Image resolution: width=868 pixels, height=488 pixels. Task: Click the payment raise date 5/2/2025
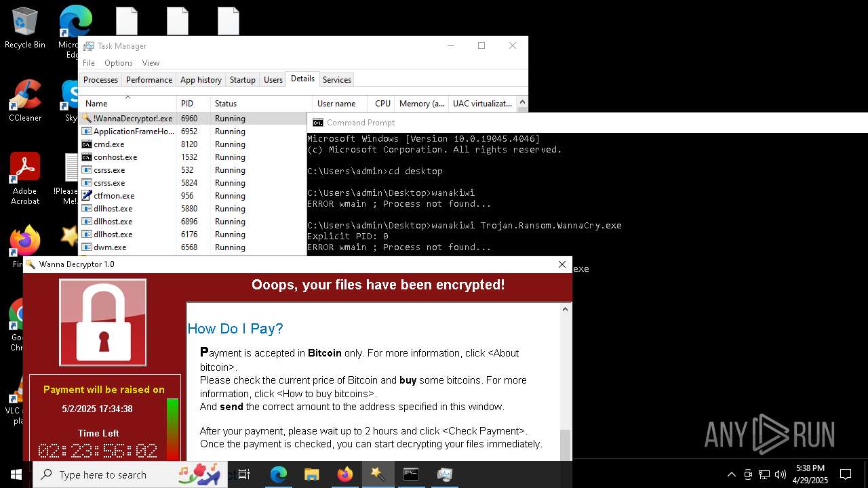97,409
